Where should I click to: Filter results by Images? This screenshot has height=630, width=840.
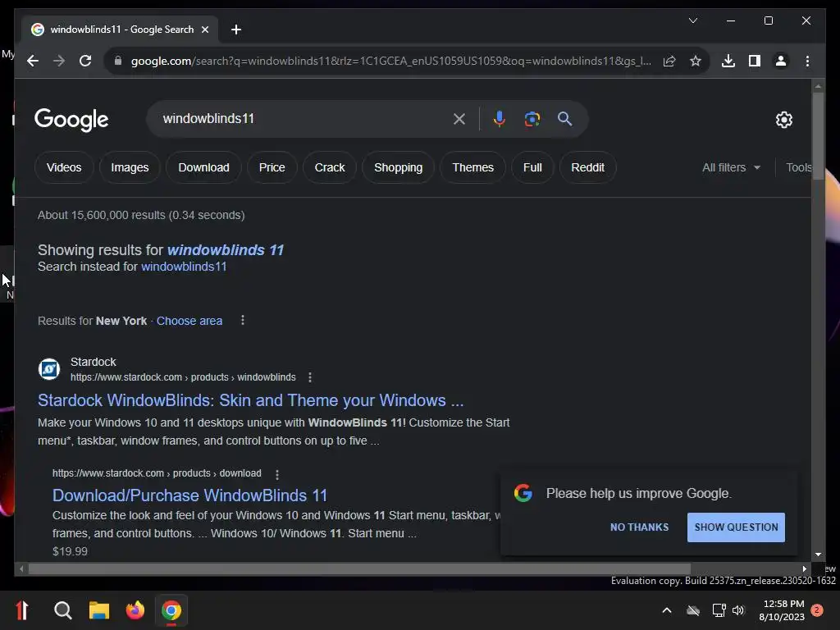130,167
